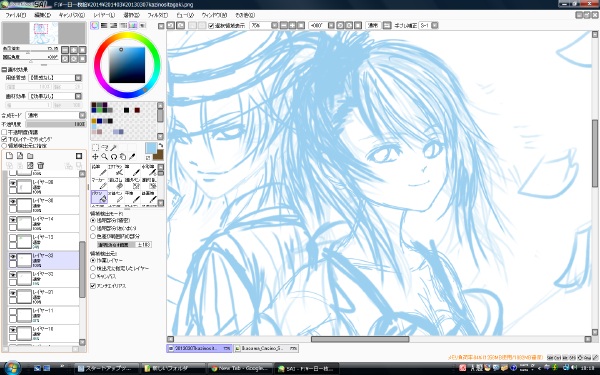Show the RGB slider panel toggle
Screen dimensions: 600x375
104,25
